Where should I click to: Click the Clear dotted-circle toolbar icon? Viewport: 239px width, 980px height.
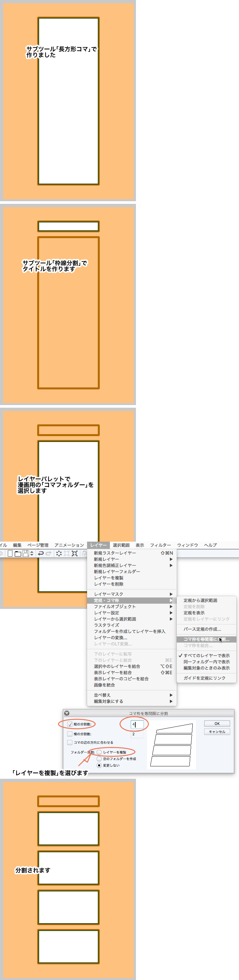tap(59, 553)
